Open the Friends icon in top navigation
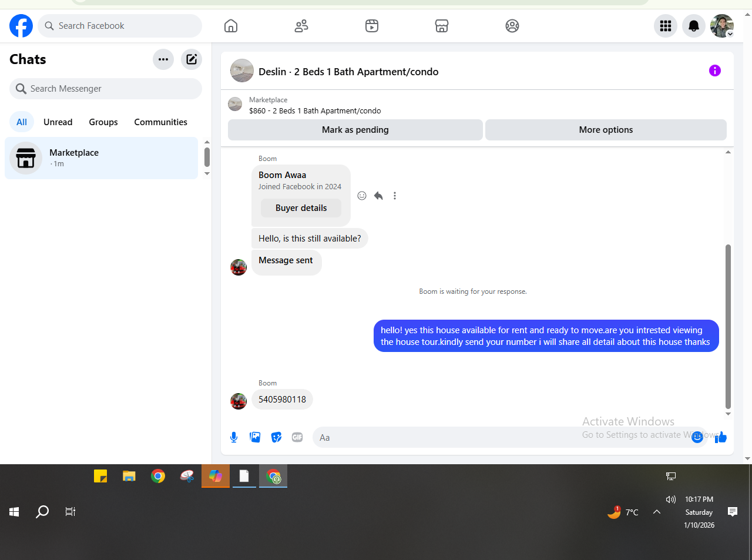 [x=301, y=26]
